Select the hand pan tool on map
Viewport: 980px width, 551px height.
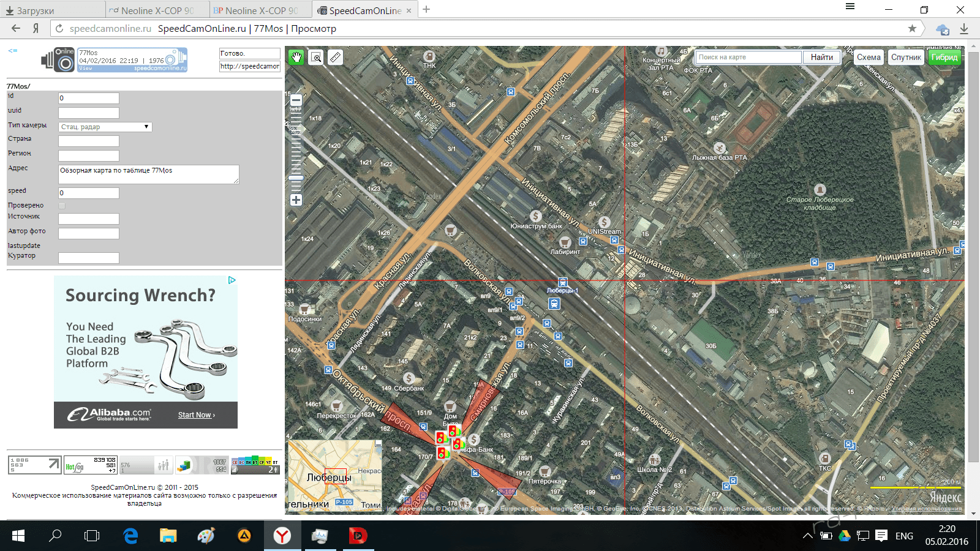pyautogui.click(x=296, y=57)
